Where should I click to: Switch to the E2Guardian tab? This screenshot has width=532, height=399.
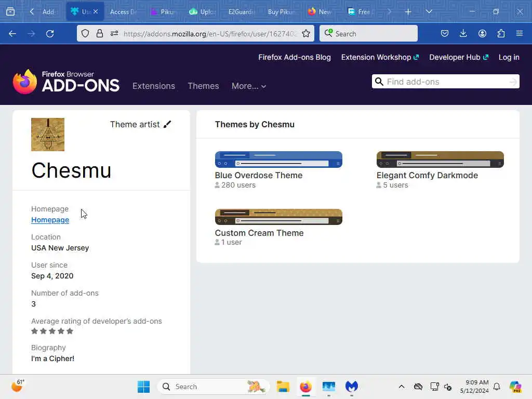(x=242, y=11)
